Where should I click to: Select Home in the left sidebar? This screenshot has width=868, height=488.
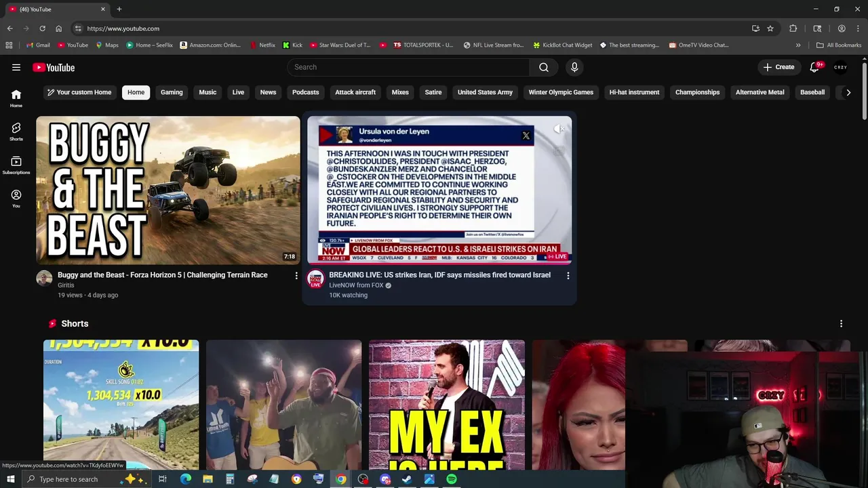tap(16, 98)
